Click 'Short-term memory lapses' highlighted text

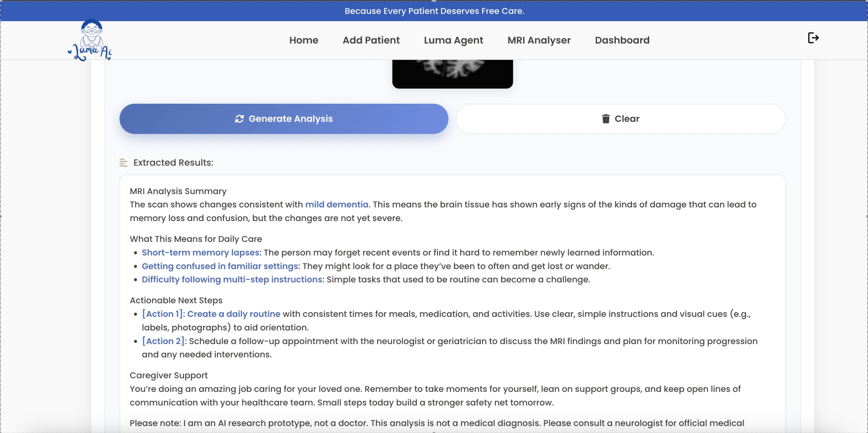pos(200,253)
